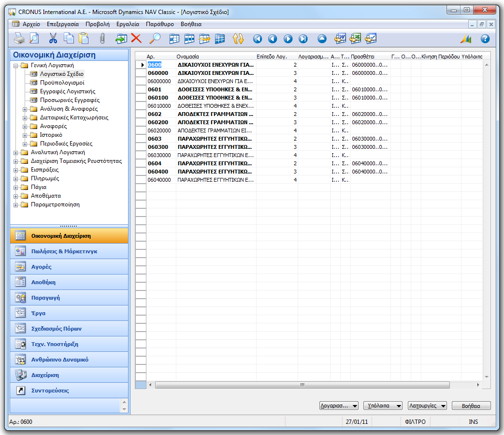Click the blue Help question mark icon
The width and height of the screenshot is (504, 435).
pyautogui.click(x=485, y=39)
